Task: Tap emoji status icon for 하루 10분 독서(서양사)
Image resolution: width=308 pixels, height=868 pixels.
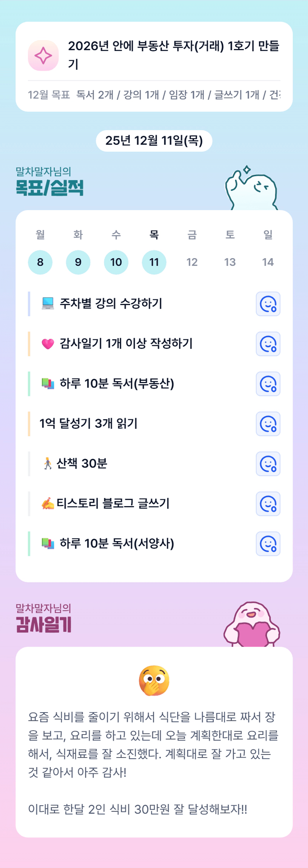Action: click(x=268, y=544)
